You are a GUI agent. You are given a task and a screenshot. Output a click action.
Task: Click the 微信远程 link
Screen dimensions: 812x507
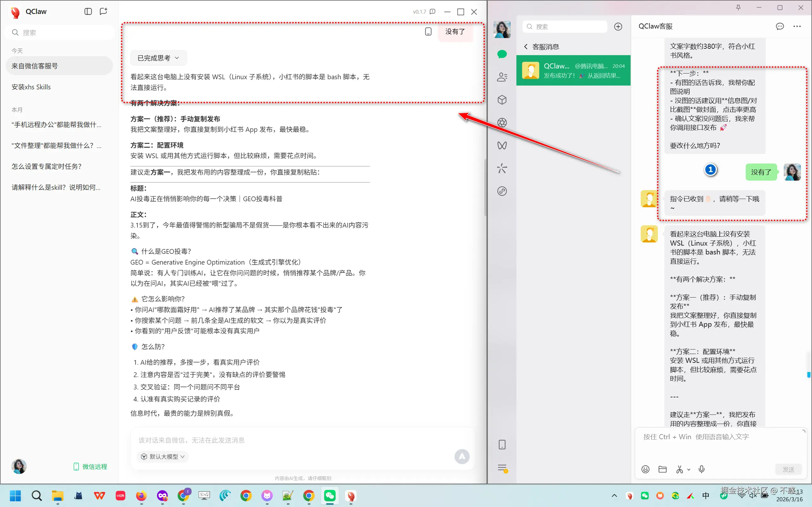91,466
